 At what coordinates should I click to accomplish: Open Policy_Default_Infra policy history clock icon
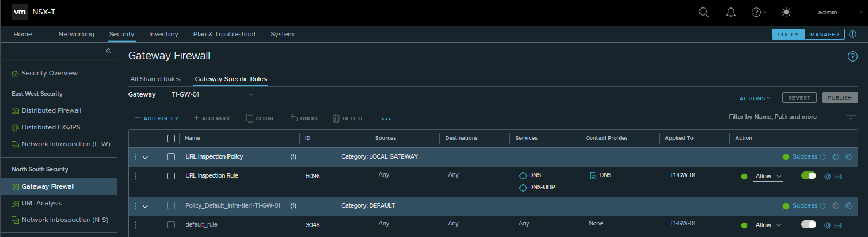[x=836, y=206]
